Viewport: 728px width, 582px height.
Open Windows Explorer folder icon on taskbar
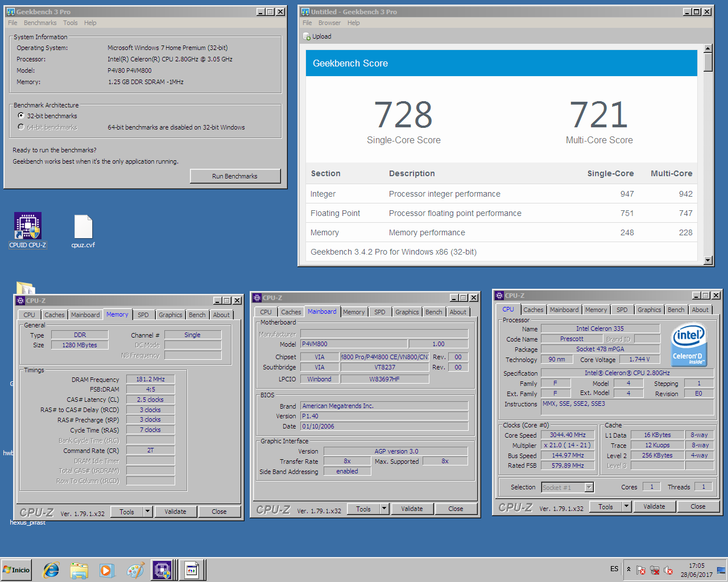[x=79, y=570]
